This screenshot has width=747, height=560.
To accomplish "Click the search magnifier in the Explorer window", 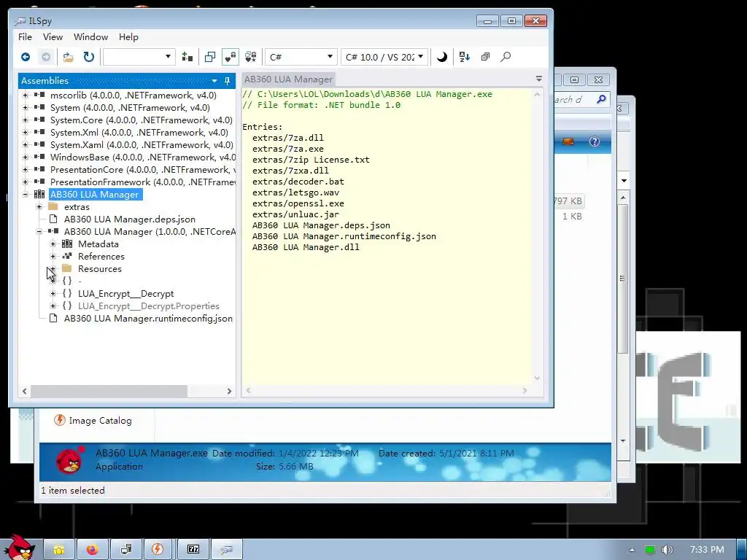I will tap(601, 99).
